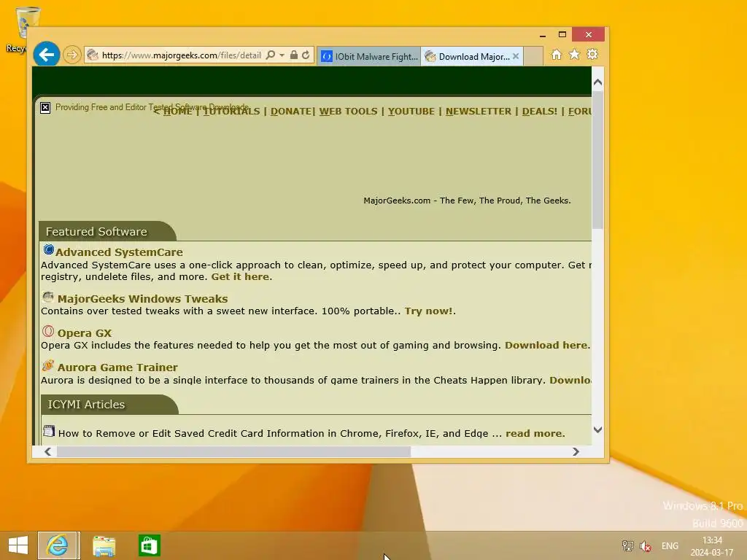This screenshot has height=560, width=747.
Task: Click the Opera GX title link
Action: coord(85,332)
